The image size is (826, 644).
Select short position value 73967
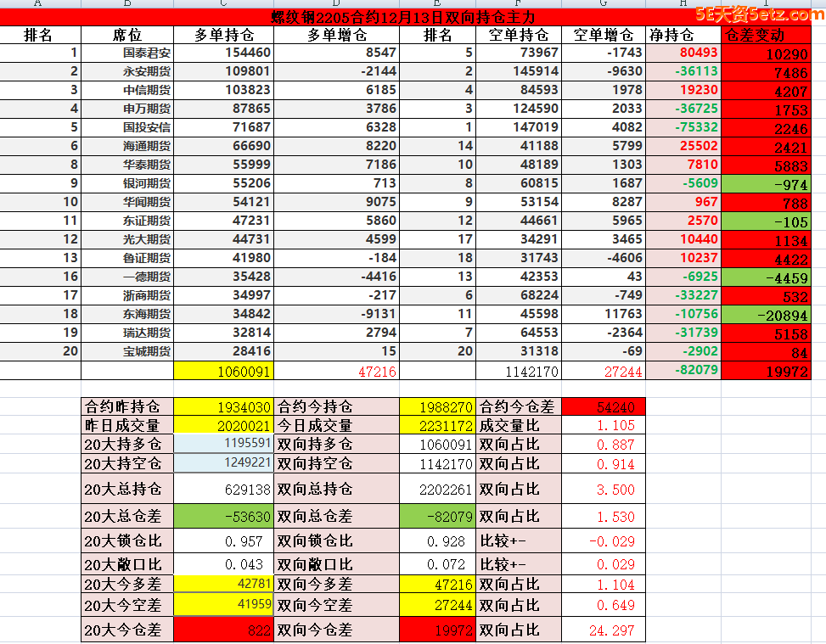pos(519,53)
